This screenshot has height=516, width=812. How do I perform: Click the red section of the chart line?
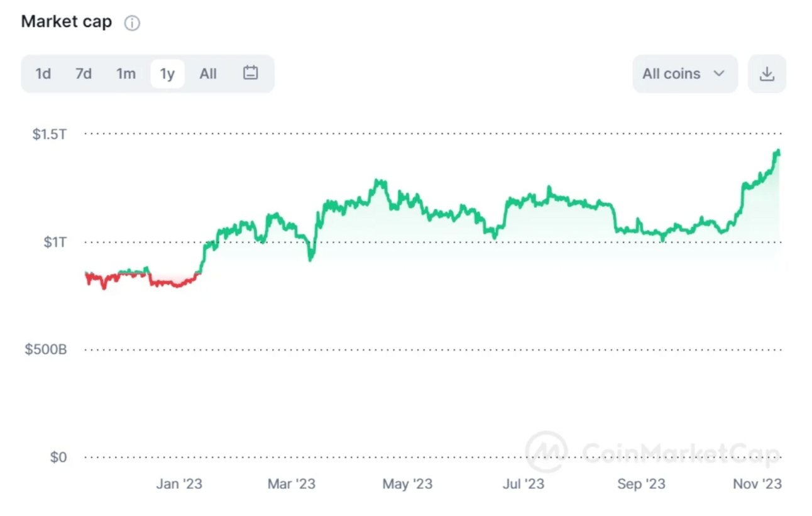pos(173,283)
